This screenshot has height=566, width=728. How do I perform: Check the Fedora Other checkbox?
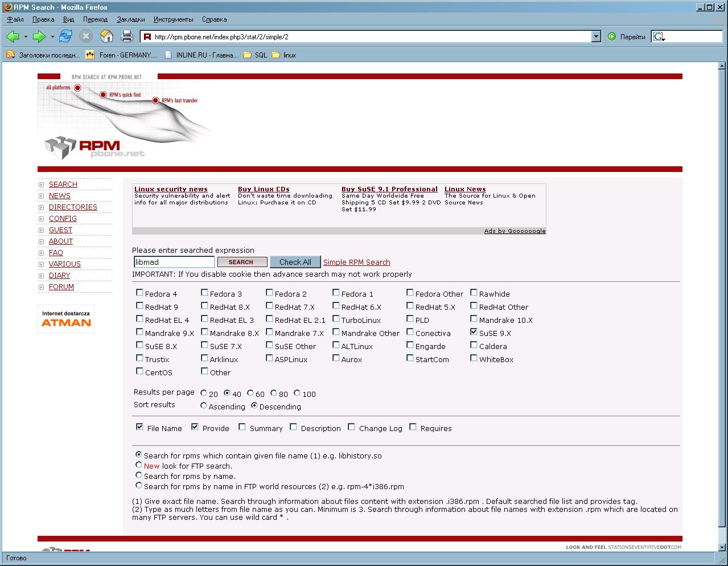pos(410,293)
